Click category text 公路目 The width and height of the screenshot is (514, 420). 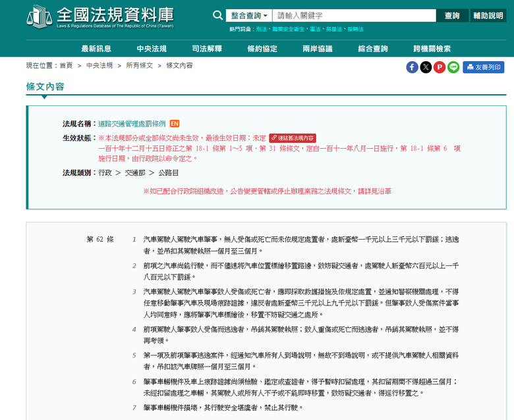[x=169, y=173]
